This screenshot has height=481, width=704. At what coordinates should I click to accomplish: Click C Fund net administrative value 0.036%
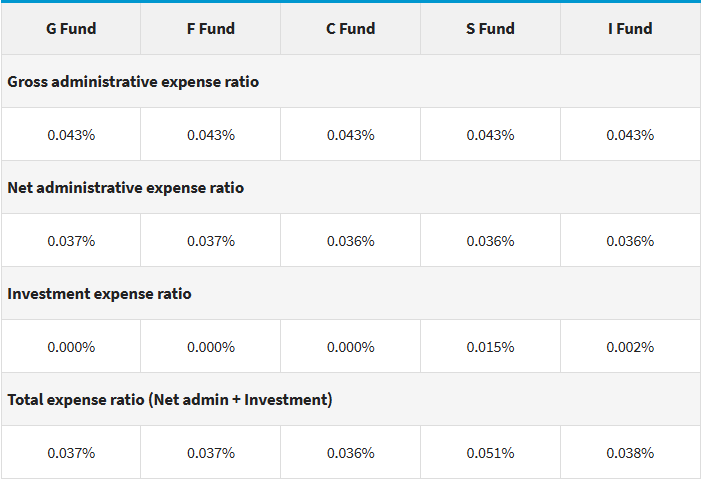351,241
